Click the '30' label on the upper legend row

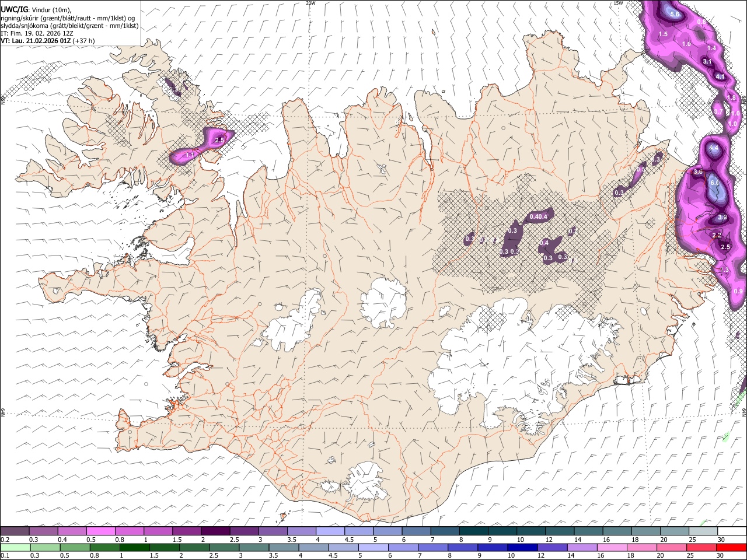coord(721,540)
